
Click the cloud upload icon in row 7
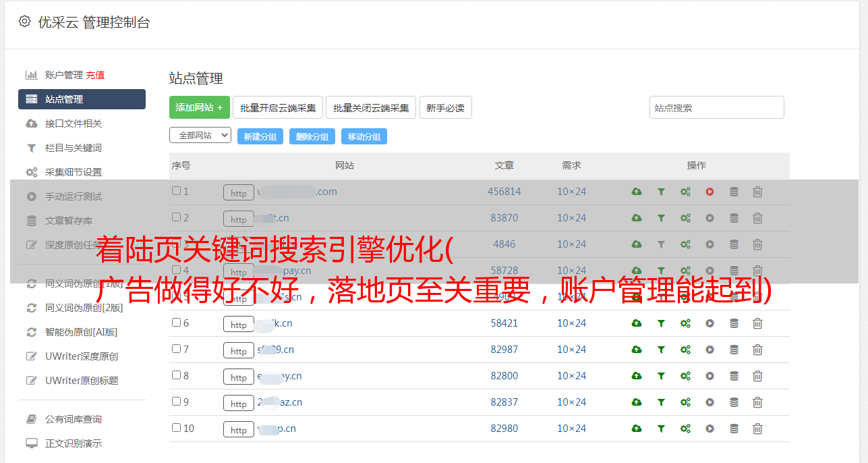click(x=637, y=350)
